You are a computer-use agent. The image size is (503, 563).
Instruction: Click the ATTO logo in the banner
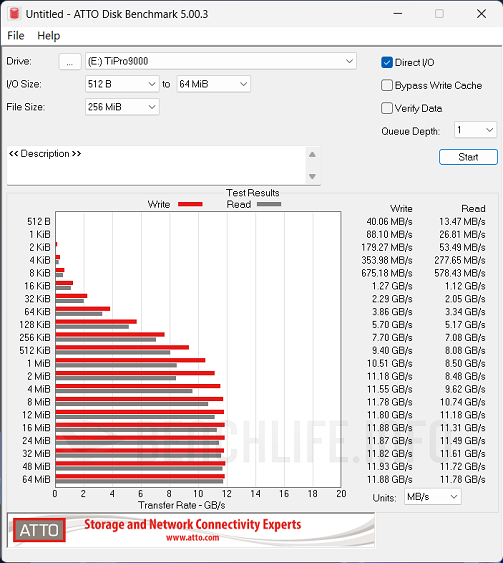point(39,530)
